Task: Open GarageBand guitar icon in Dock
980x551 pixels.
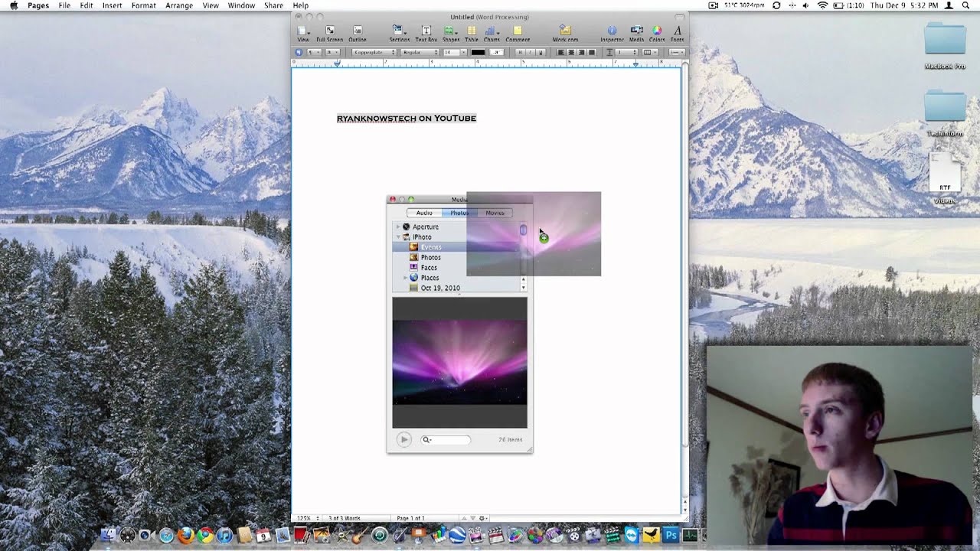Action: point(360,536)
